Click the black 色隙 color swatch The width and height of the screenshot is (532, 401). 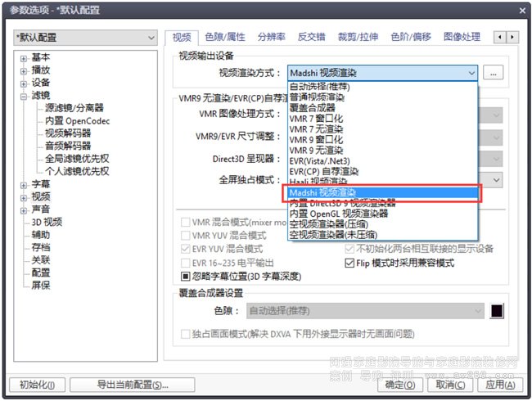(496, 311)
